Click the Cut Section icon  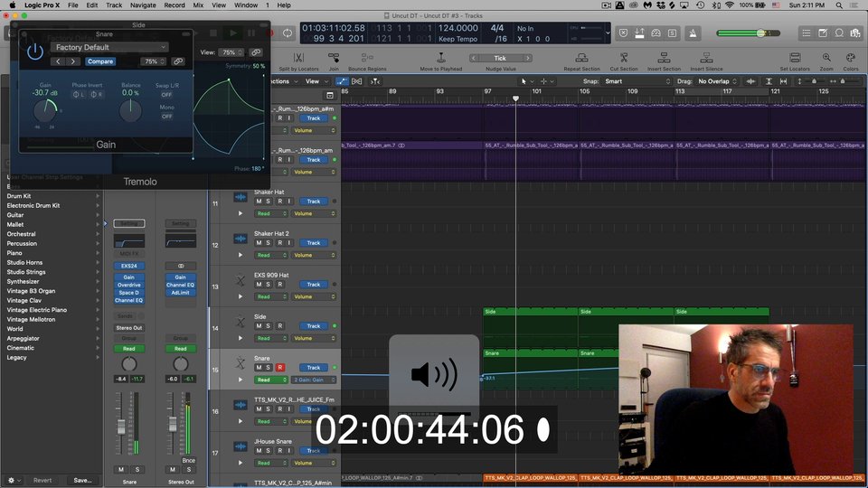[624, 58]
